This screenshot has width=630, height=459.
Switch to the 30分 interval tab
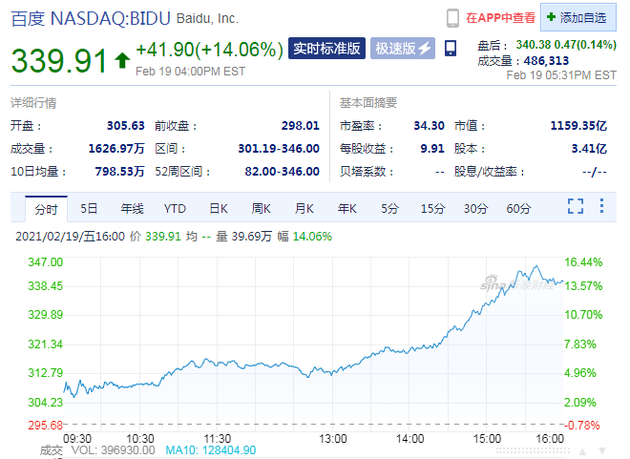pyautogui.click(x=476, y=209)
